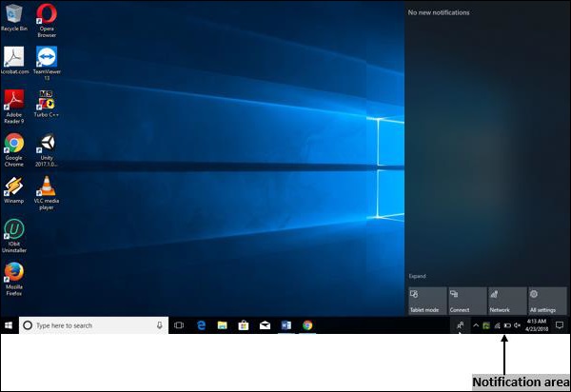
Task: Launch Google Chrome from the desktop
Action: [14, 143]
